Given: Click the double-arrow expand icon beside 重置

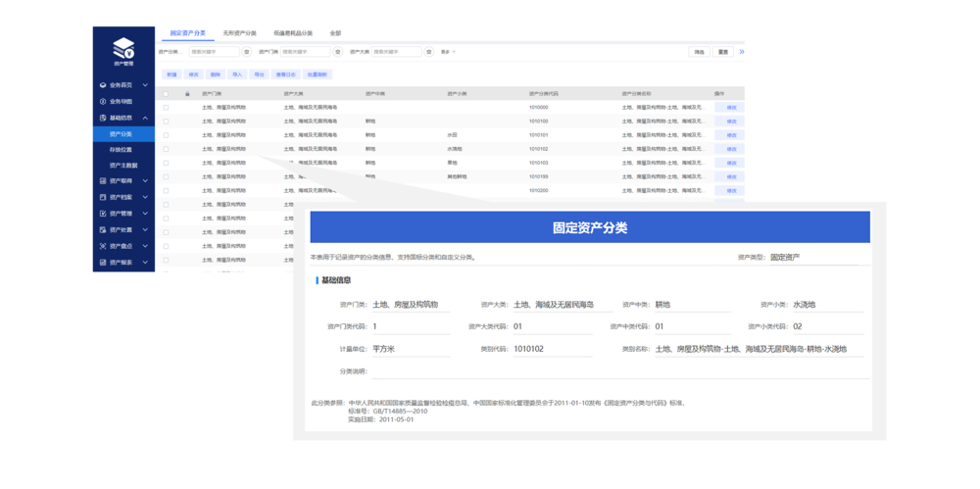Looking at the screenshot, I should coord(741,52).
